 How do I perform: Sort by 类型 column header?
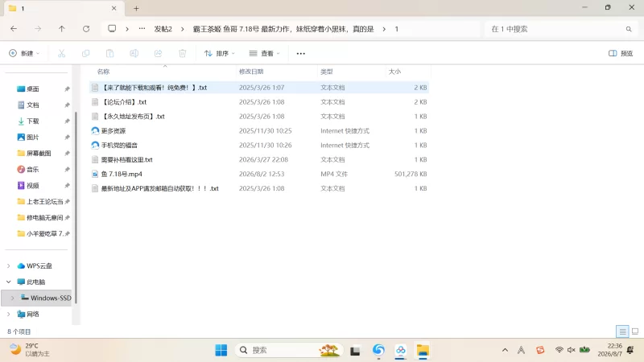pos(351,72)
